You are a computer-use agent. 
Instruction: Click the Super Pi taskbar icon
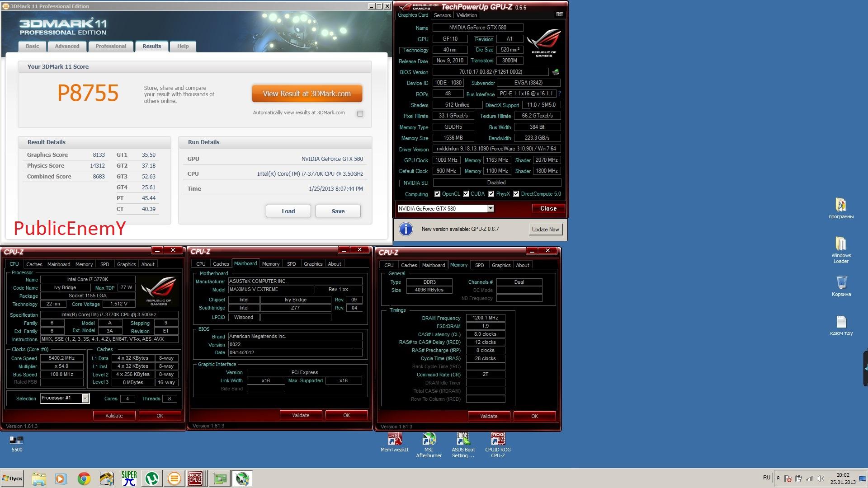pyautogui.click(x=129, y=479)
